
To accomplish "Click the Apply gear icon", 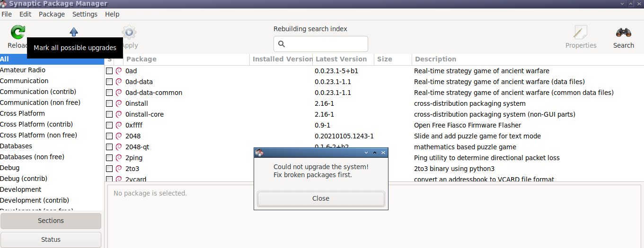I will click(129, 32).
